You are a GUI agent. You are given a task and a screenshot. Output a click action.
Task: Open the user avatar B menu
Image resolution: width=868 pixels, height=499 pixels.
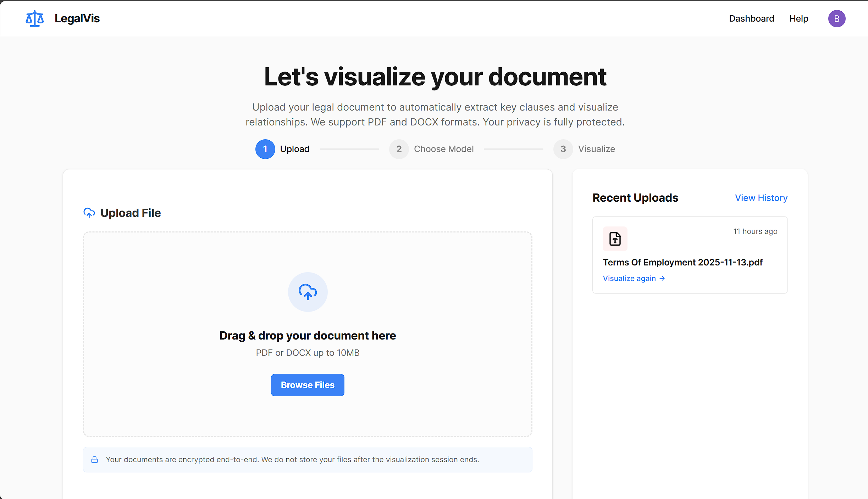click(x=836, y=18)
